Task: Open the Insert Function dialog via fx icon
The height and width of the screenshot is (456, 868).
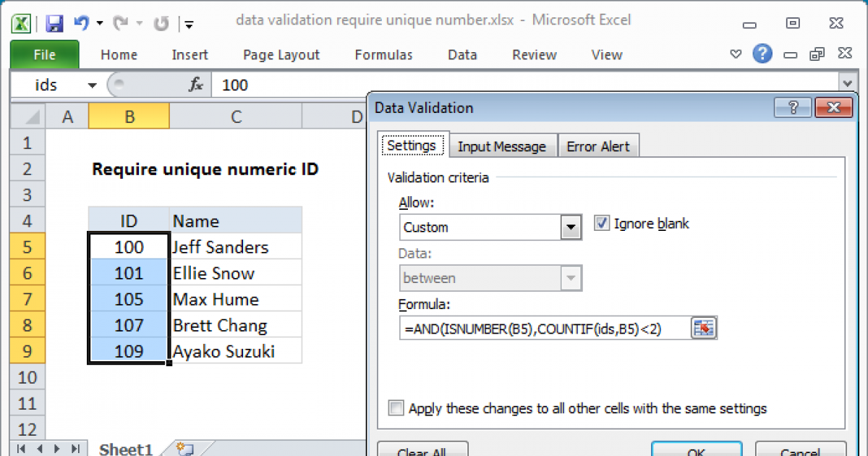Action: coord(195,83)
